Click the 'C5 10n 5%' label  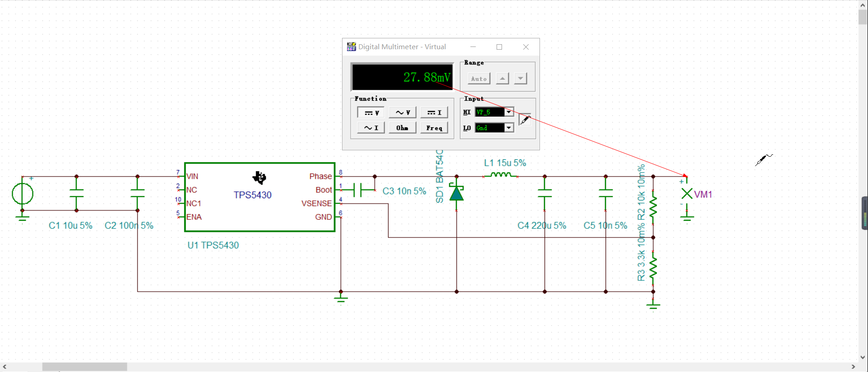tap(605, 226)
